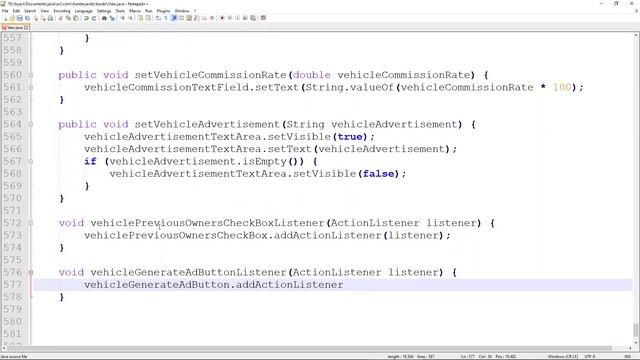Click the Close document toolbar icon
The image size is (640, 360).
coord(36,18)
